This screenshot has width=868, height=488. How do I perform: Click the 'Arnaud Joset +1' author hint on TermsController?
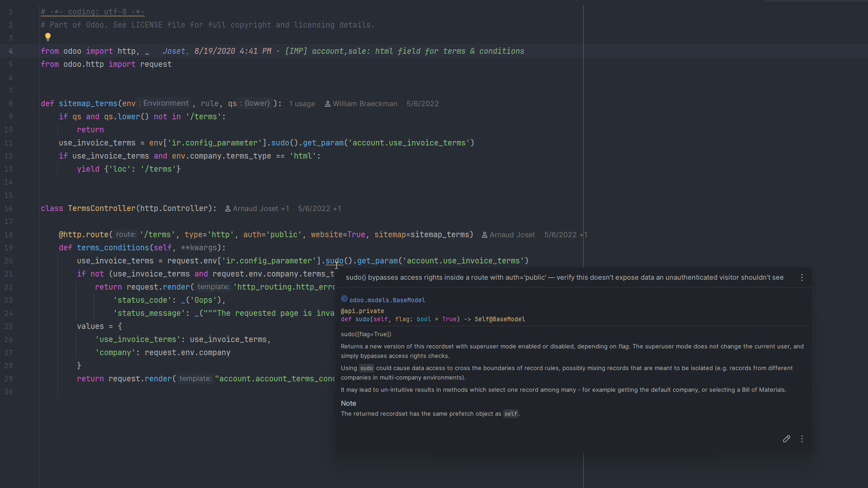[257, 209]
